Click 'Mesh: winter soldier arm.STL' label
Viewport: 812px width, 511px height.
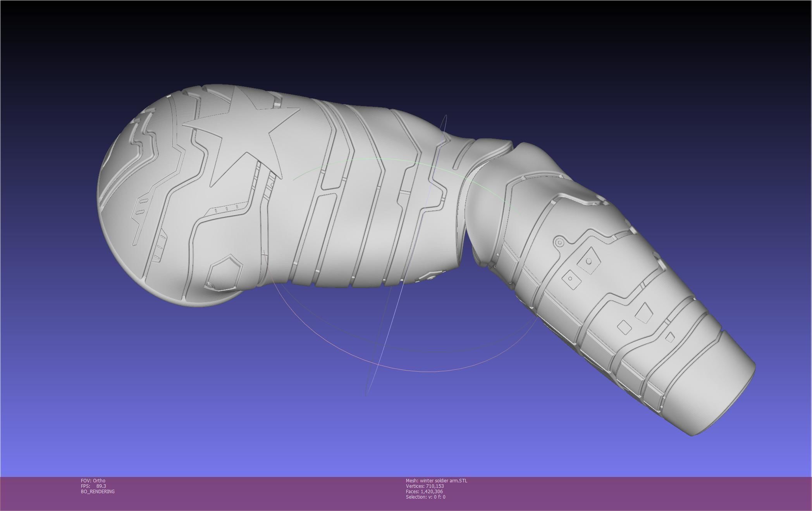coord(437,481)
